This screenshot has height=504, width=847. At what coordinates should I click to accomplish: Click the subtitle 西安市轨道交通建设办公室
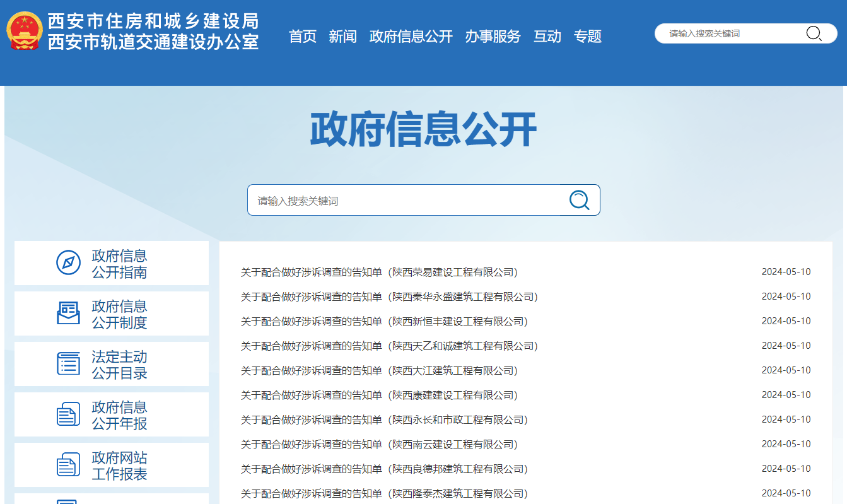(153, 42)
